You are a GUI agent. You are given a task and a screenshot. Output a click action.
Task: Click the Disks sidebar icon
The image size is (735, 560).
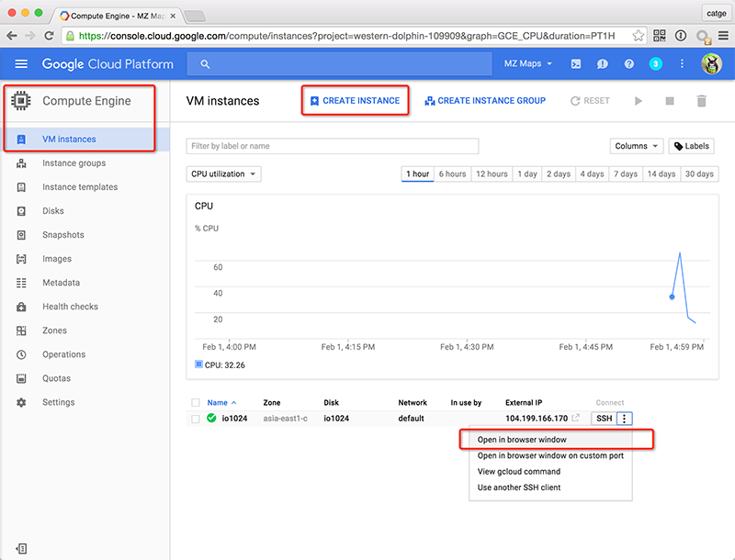tap(21, 211)
